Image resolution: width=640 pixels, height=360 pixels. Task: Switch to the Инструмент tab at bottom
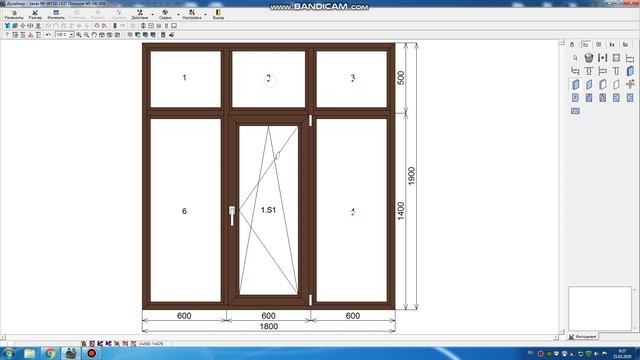583,337
